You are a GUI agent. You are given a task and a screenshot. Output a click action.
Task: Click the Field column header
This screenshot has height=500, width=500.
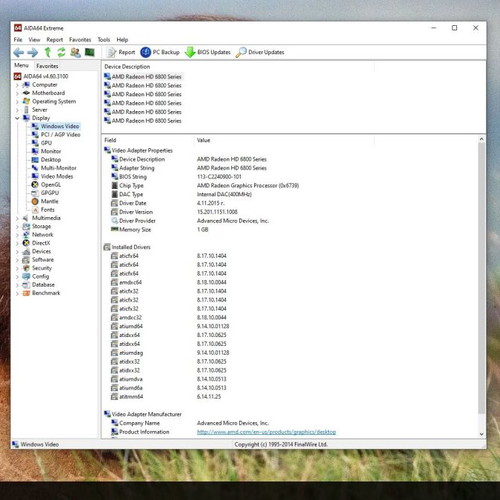tap(110, 140)
